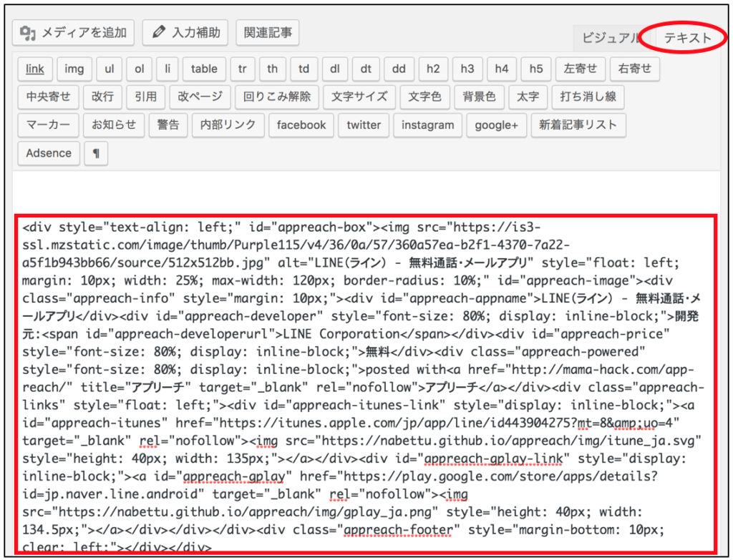Apply 太字 bold formatting

point(528,97)
